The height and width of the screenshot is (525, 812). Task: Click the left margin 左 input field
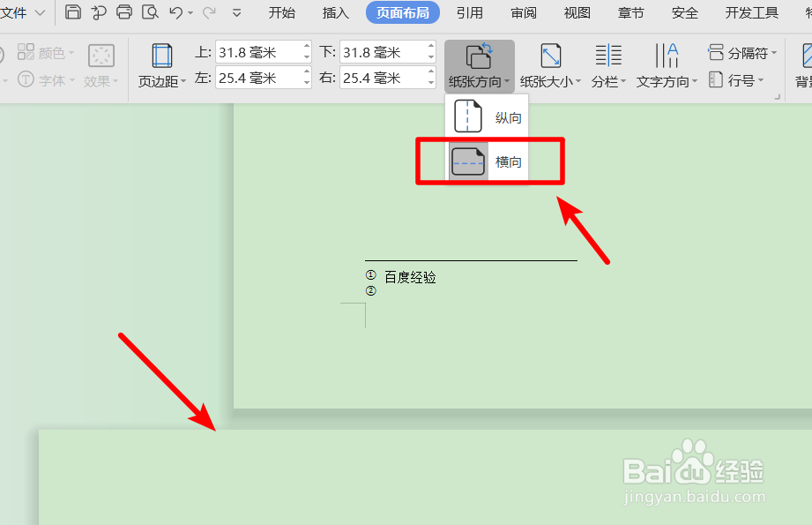point(259,78)
